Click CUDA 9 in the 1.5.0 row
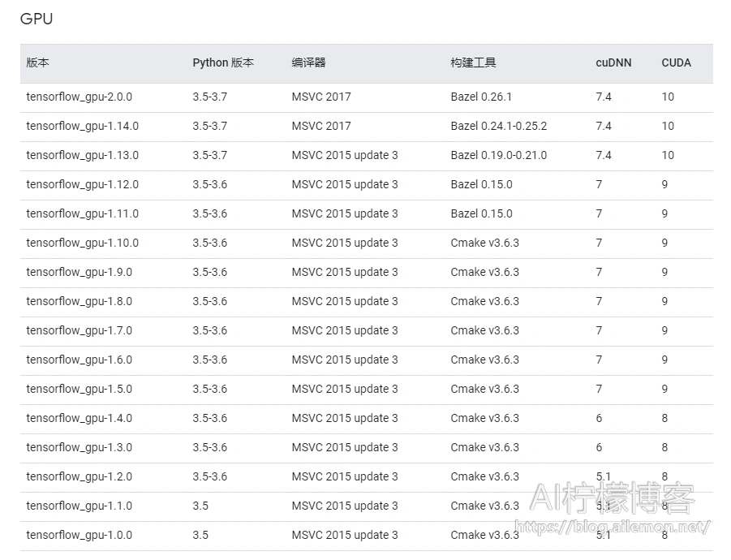Image resolution: width=731 pixels, height=560 pixels. click(664, 389)
